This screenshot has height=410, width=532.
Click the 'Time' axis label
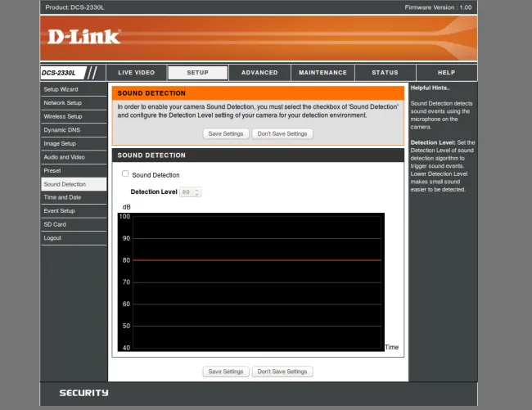point(391,347)
